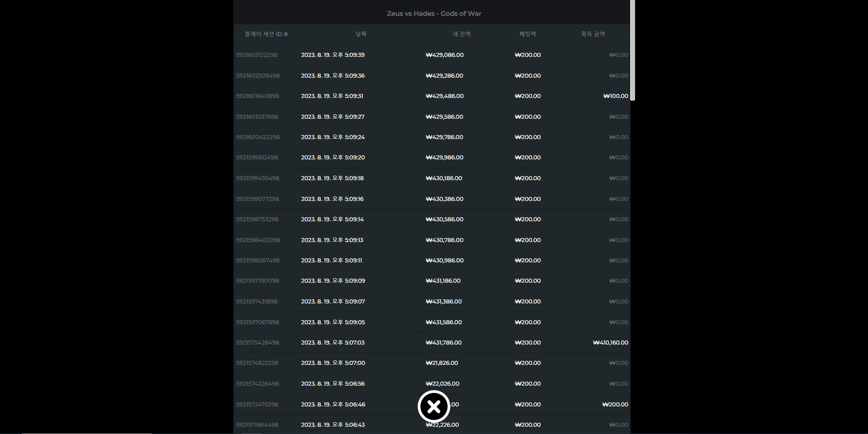The height and width of the screenshot is (434, 868).
Task: Open play session 5921602509498
Action: point(258,76)
